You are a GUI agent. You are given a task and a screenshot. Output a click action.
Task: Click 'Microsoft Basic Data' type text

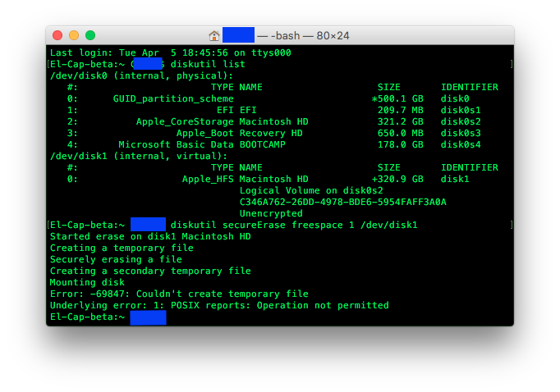tap(176, 144)
